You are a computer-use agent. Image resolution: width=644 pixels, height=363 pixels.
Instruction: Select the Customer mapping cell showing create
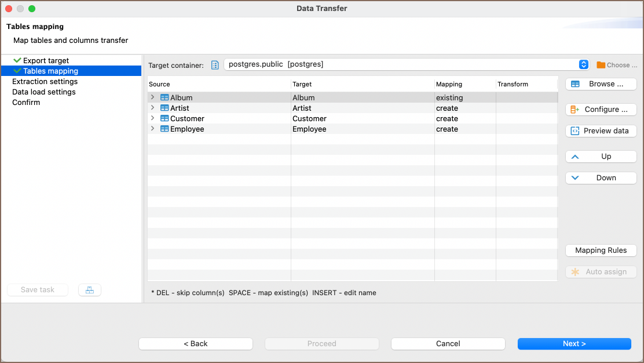[x=447, y=119]
